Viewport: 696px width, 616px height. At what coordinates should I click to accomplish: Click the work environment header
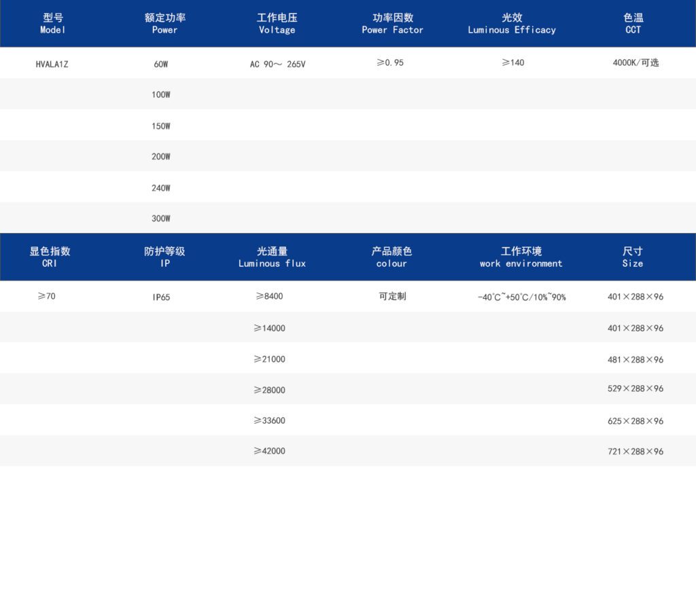(521, 257)
